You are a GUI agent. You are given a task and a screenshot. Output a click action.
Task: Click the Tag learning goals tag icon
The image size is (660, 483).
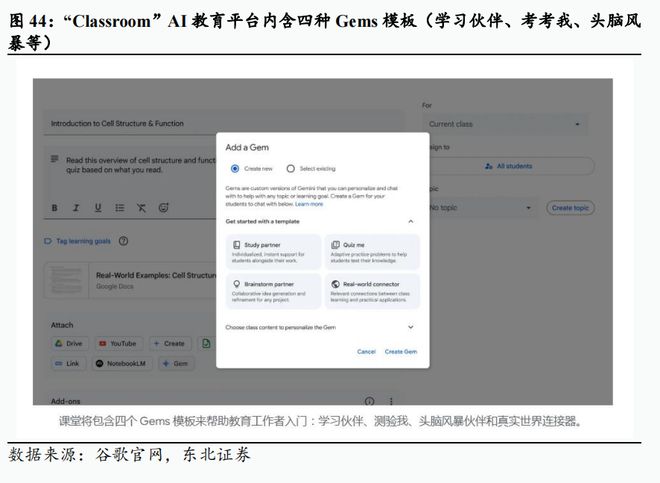pos(48,241)
